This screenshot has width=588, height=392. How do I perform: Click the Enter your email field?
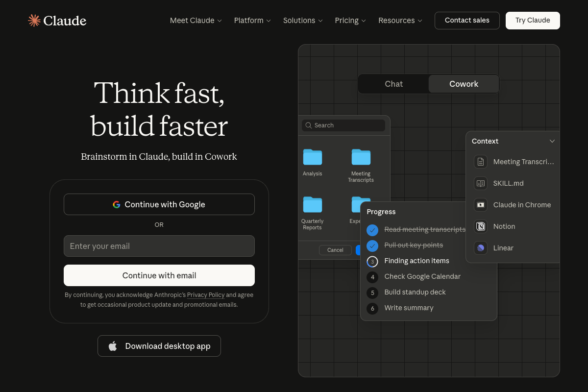click(x=159, y=246)
